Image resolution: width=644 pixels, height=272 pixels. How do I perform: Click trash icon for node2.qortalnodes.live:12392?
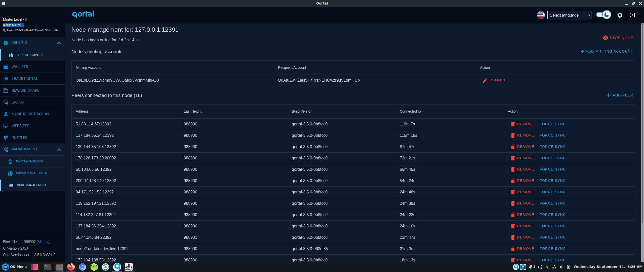513,249
